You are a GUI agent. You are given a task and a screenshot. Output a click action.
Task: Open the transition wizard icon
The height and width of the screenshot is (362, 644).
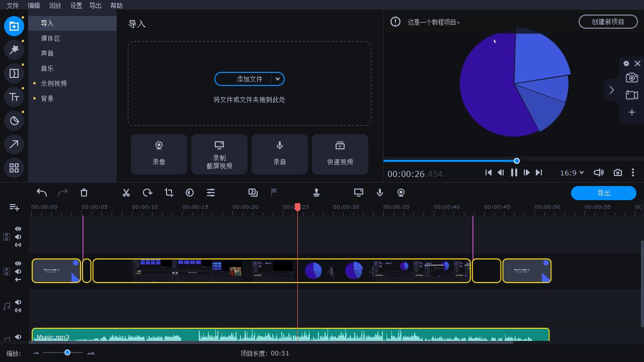tap(253, 193)
